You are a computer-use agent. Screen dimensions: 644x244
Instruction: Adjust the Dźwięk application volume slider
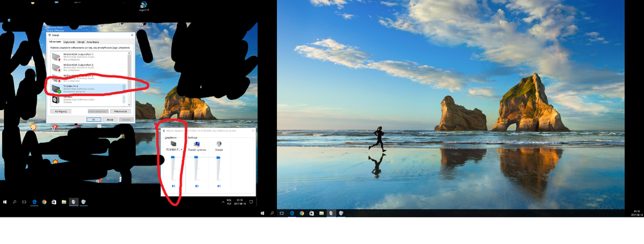coord(218,157)
